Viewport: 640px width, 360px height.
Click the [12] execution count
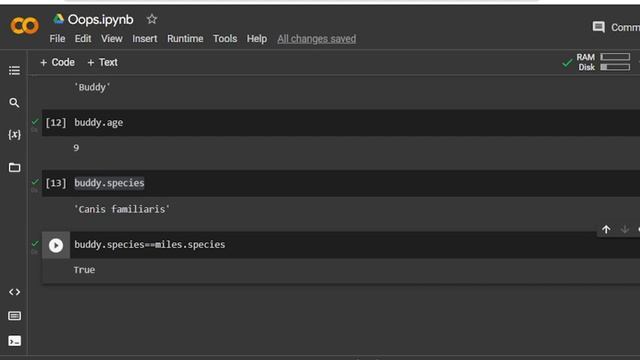click(x=56, y=122)
